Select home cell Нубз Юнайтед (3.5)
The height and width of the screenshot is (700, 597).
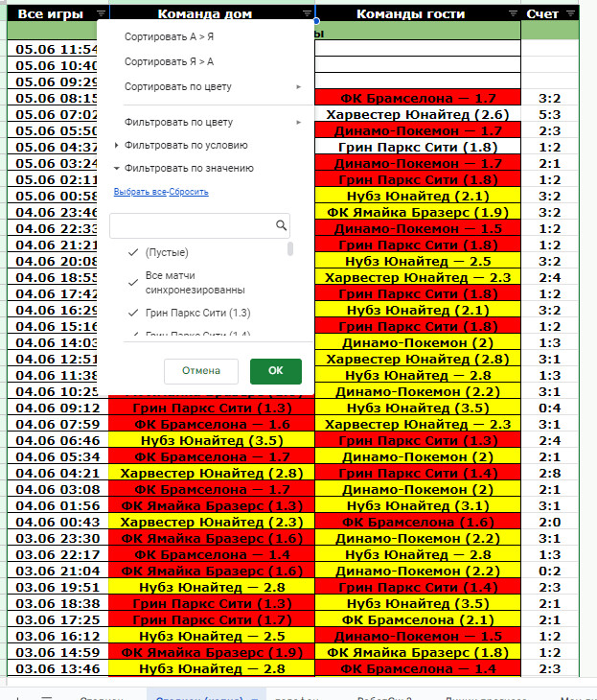212,441
